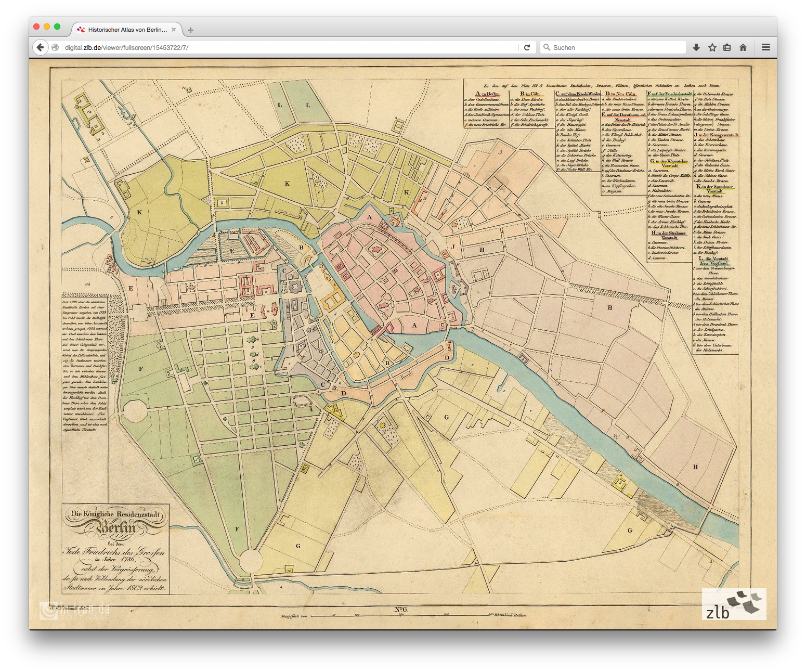This screenshot has height=672, width=806.
Task: Click 'D. in Neu Cöln' legend heading
Action: coord(620,94)
